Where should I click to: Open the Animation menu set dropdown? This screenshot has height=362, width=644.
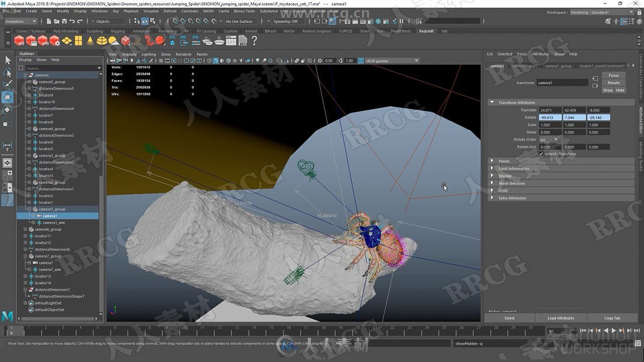coord(21,22)
